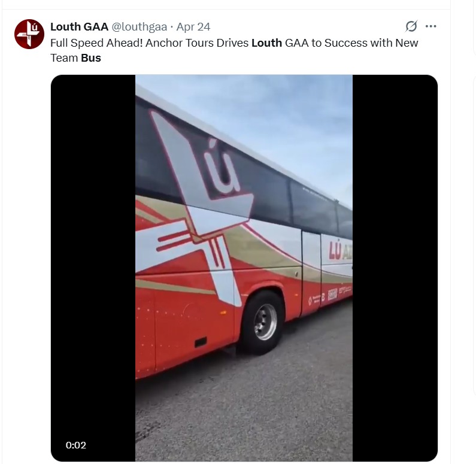Click the bold word Louth in tweet

pos(266,43)
